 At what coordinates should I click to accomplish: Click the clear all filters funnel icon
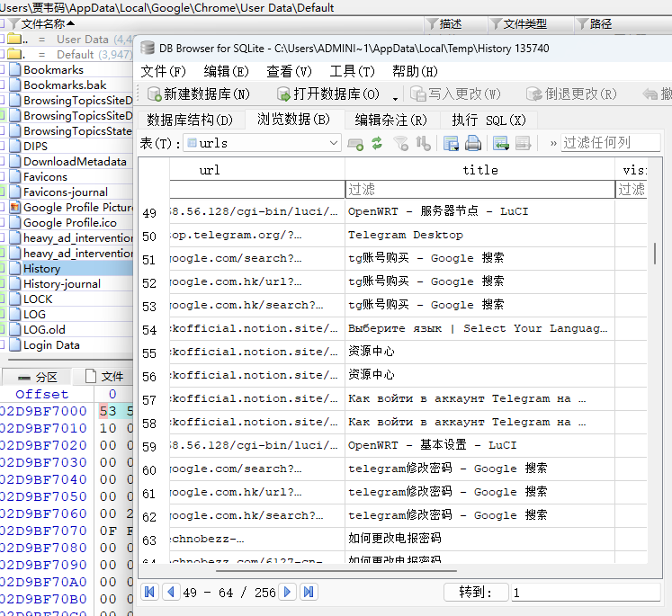[x=401, y=144]
